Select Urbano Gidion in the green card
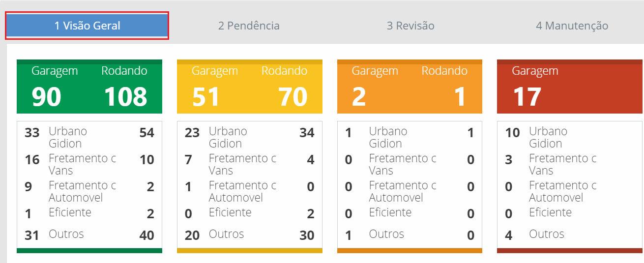644x263 pixels. (68, 138)
